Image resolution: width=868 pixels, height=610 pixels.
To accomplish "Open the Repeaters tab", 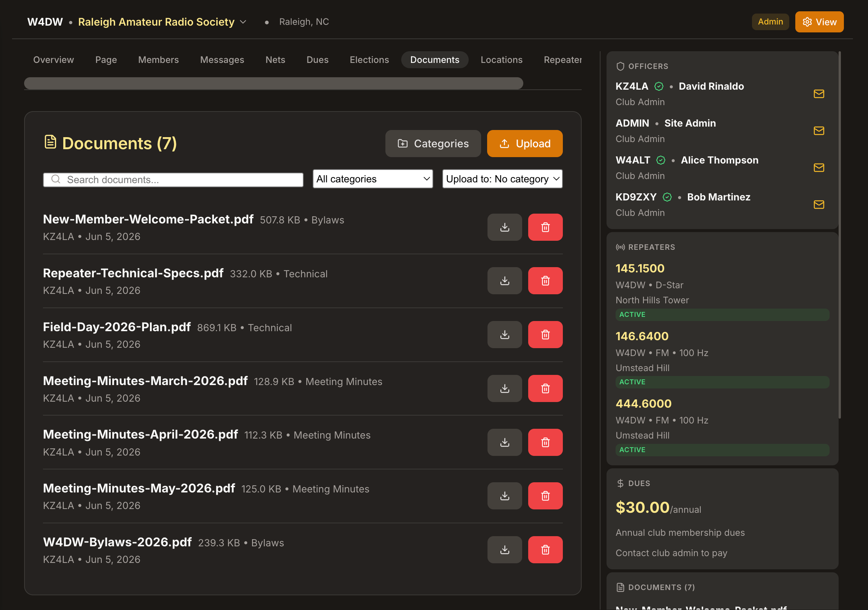I will [x=562, y=60].
